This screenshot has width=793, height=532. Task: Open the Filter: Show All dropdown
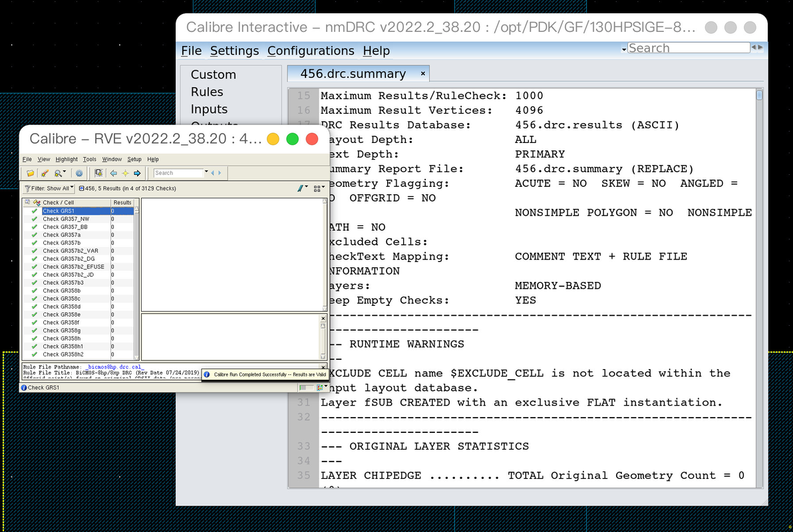click(49, 189)
